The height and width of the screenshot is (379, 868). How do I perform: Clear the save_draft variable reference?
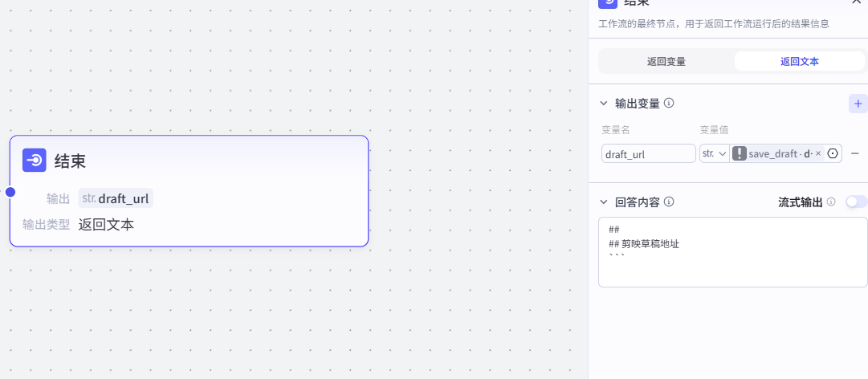click(x=818, y=153)
